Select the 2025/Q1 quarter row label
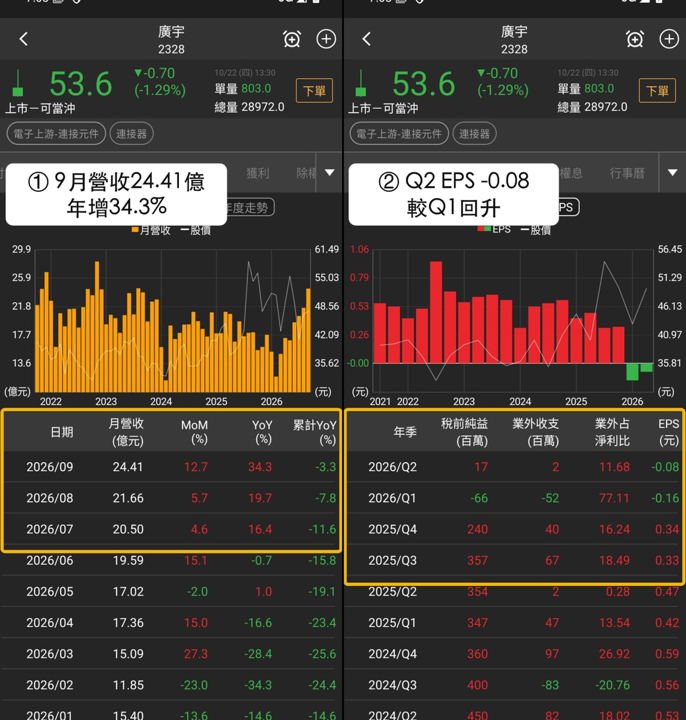This screenshot has width=686, height=720. tap(393, 623)
